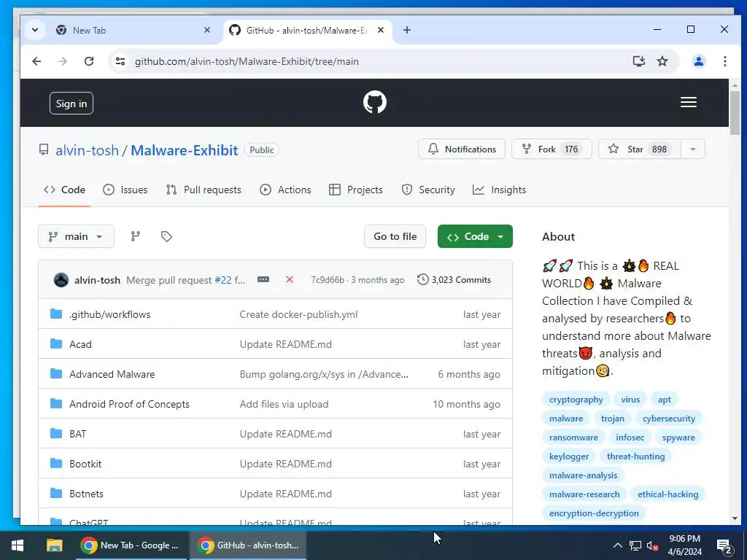Expand the main branch selector
This screenshot has width=747, height=560.
(x=76, y=236)
